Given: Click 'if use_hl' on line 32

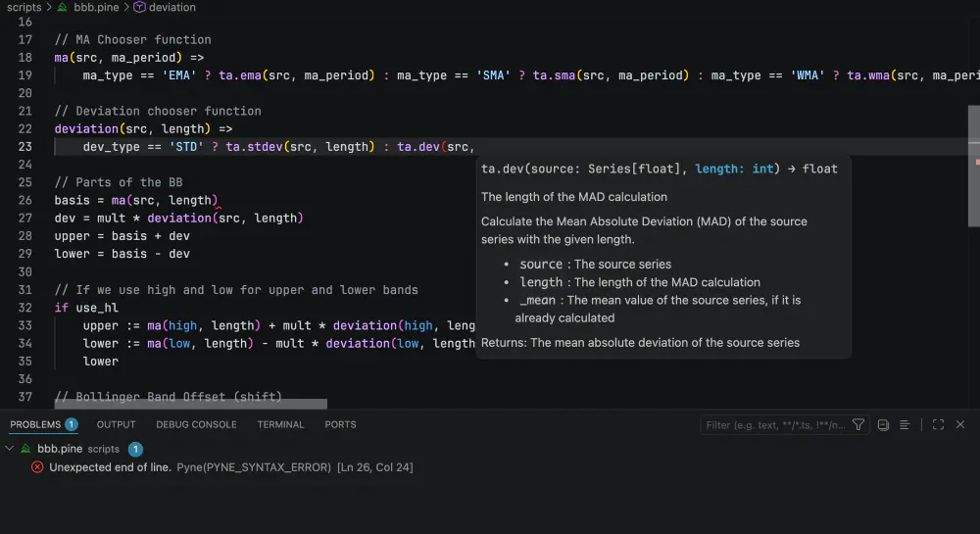Looking at the screenshot, I should [86, 308].
